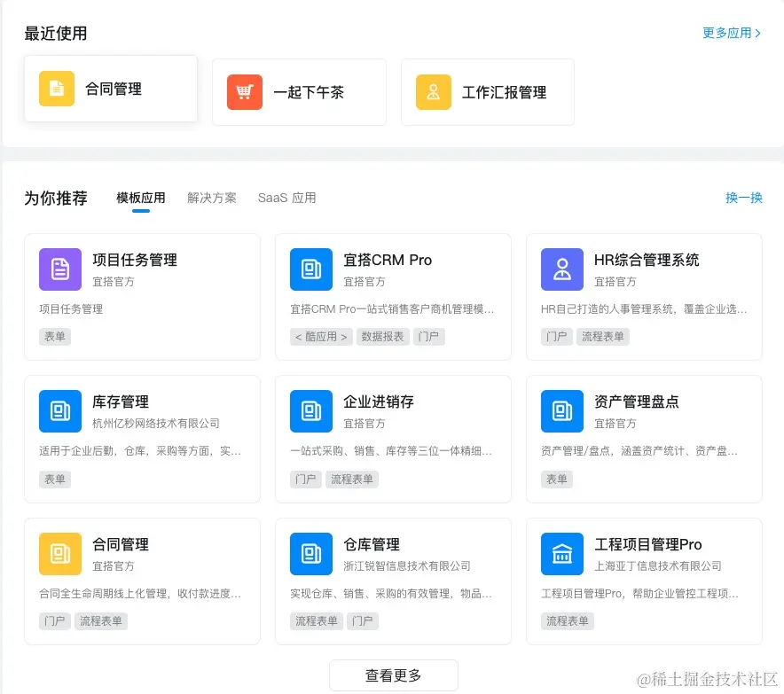Click the red shopping cart 一起下午茶 icon
The image size is (784, 694).
[245, 92]
